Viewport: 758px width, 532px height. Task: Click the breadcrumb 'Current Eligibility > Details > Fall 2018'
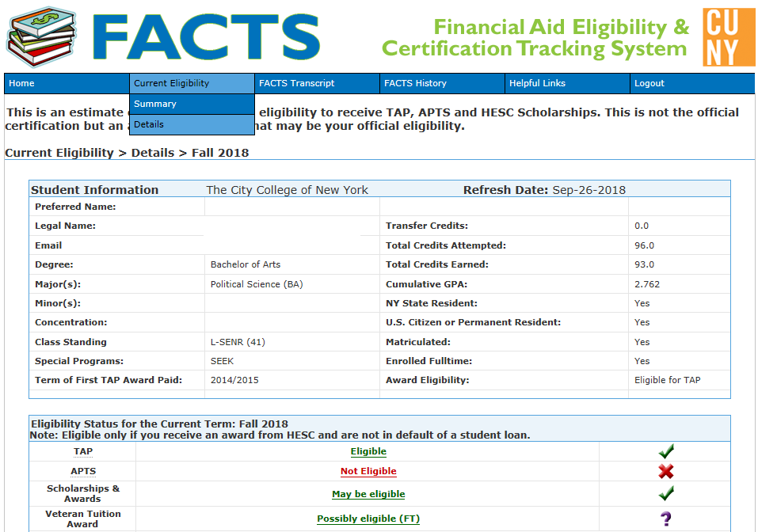127,153
